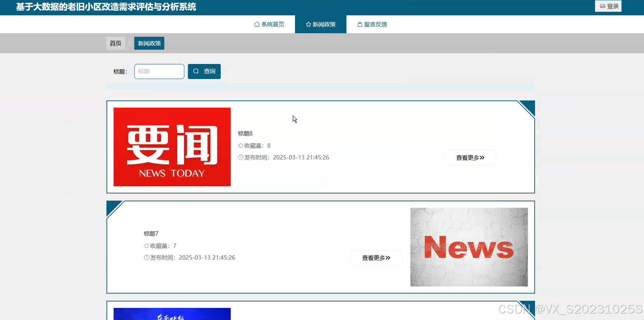The image size is (644, 320).
Task: Click 查看更多 for 标题8
Action: point(471,158)
